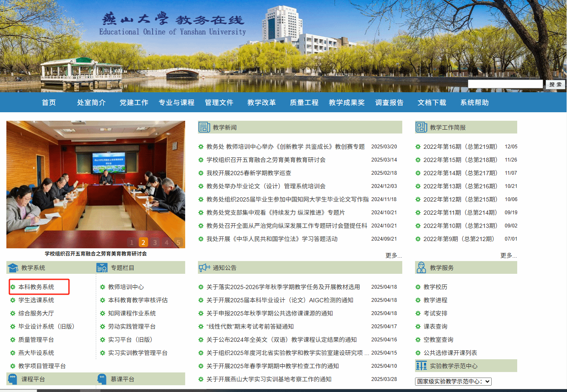Click the 慕课平台 section icon

click(102, 378)
